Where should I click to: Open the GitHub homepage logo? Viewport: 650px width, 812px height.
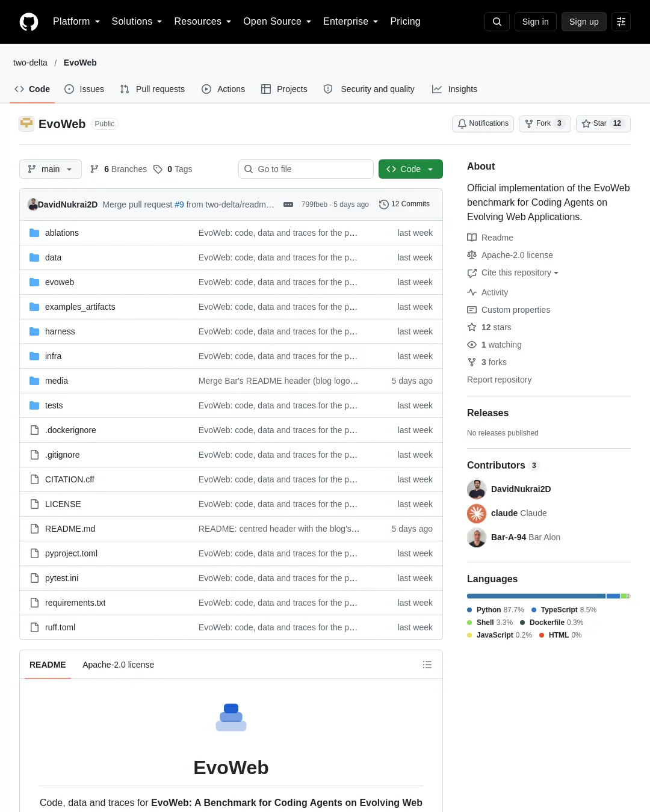coord(29,22)
